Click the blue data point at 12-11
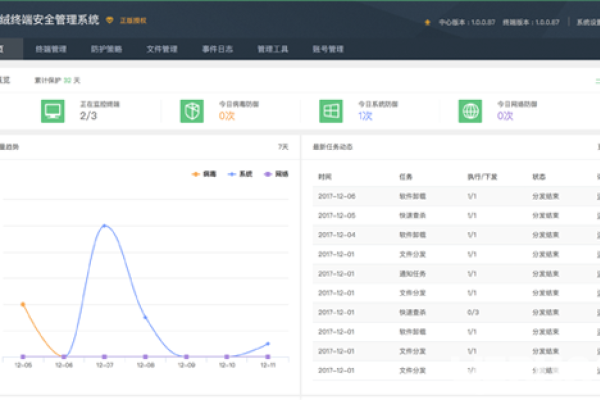Image resolution: width=600 pixels, height=400 pixels. click(x=268, y=344)
